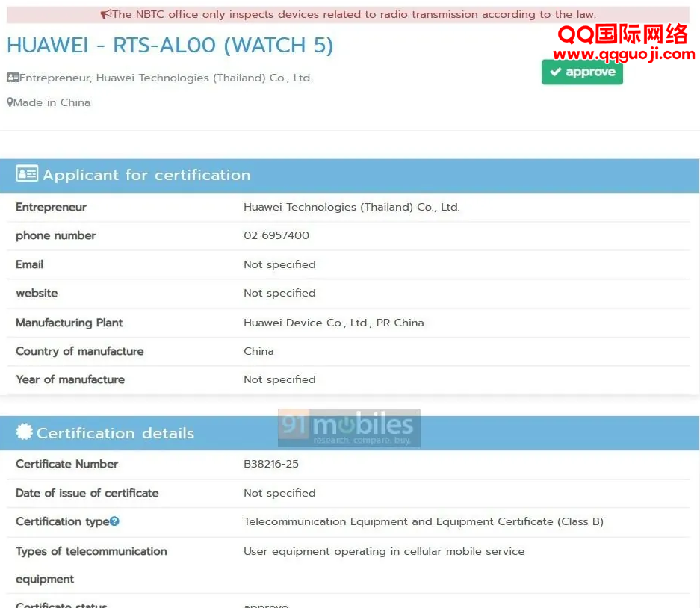This screenshot has width=700, height=608.
Task: Click the Made in China text
Action: [x=52, y=102]
